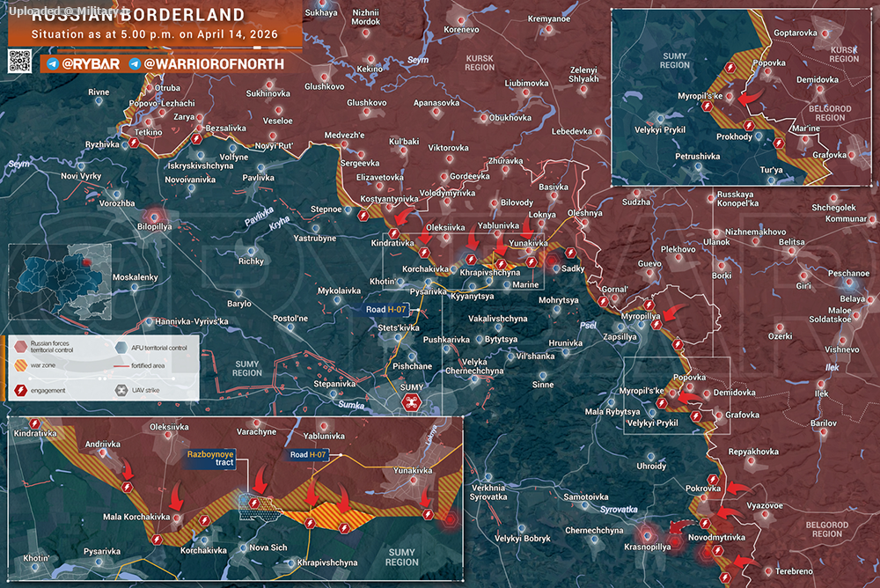
Task: Click the Mala Rybytsya label
Action: coord(612,412)
